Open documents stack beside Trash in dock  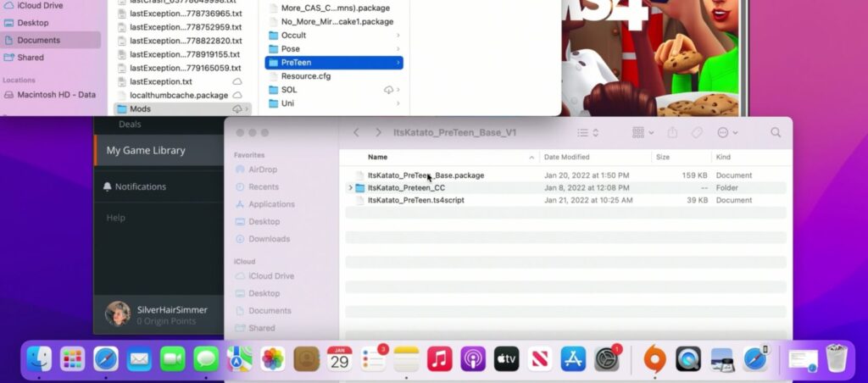[802, 360]
